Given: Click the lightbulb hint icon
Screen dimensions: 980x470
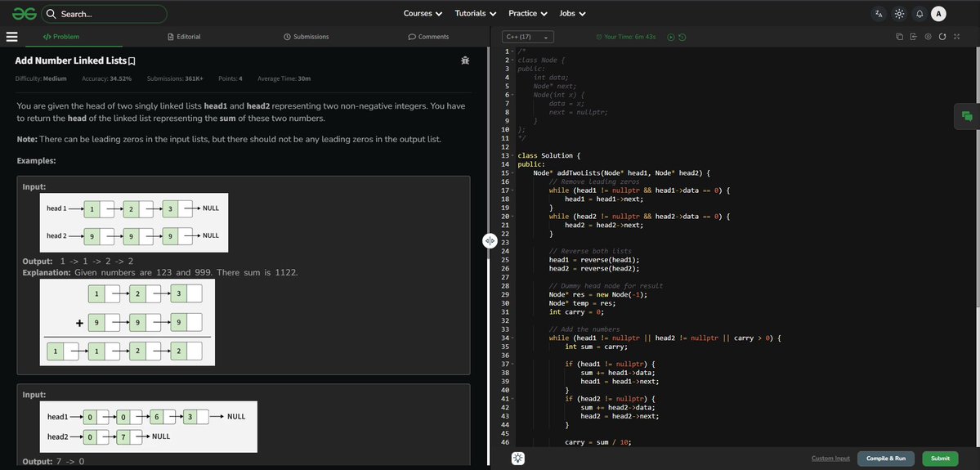Looking at the screenshot, I should [517, 458].
